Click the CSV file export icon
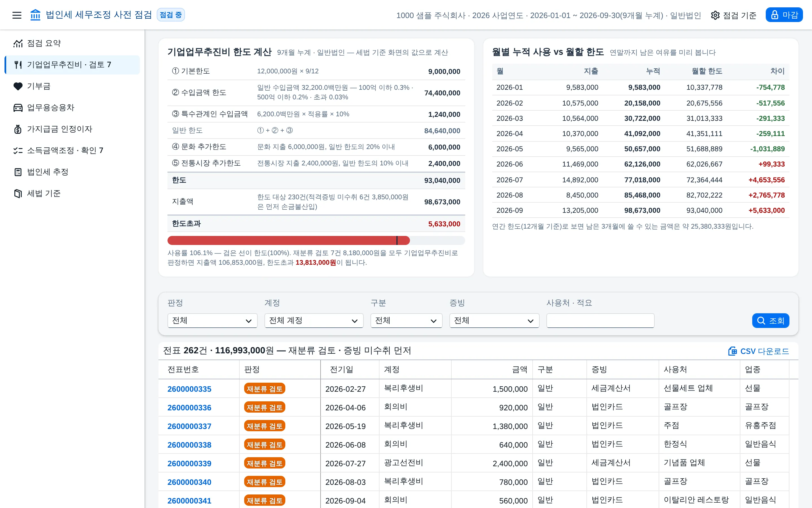This screenshot has height=508, width=812. coord(732,351)
